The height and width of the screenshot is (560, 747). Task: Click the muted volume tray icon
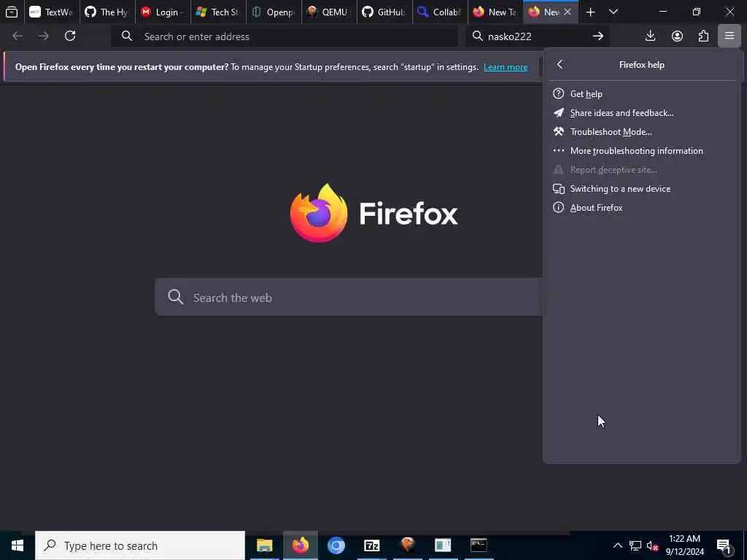[x=653, y=545]
